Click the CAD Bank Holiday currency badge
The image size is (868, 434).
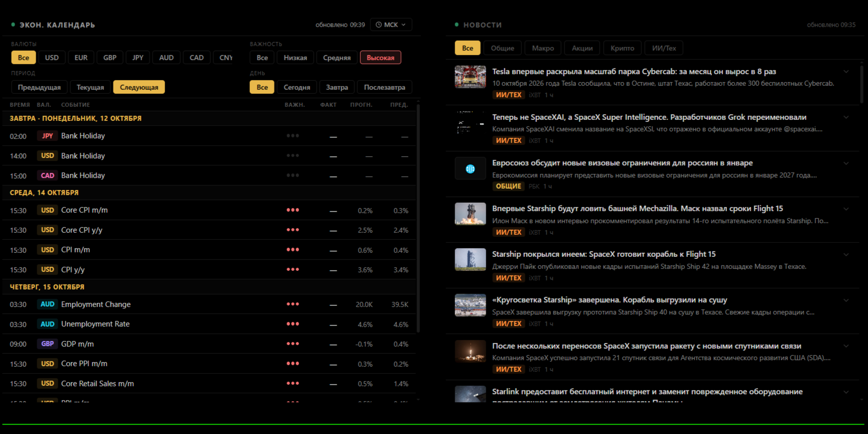click(x=48, y=176)
